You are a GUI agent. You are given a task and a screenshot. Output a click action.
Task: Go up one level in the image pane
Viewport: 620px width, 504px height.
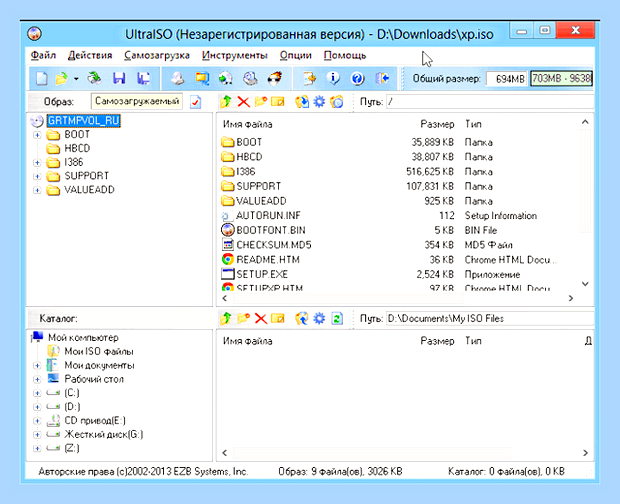226,102
